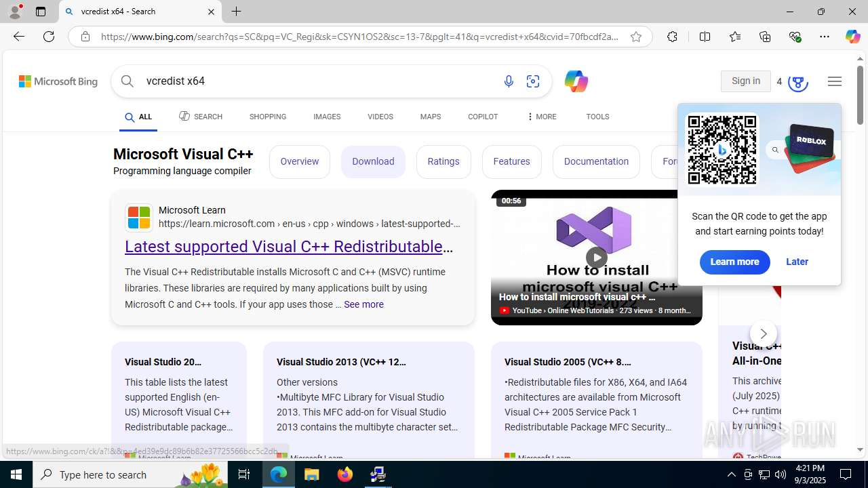Switch to MAPS results
Viewport: 868px width, 488px height.
[x=431, y=117]
